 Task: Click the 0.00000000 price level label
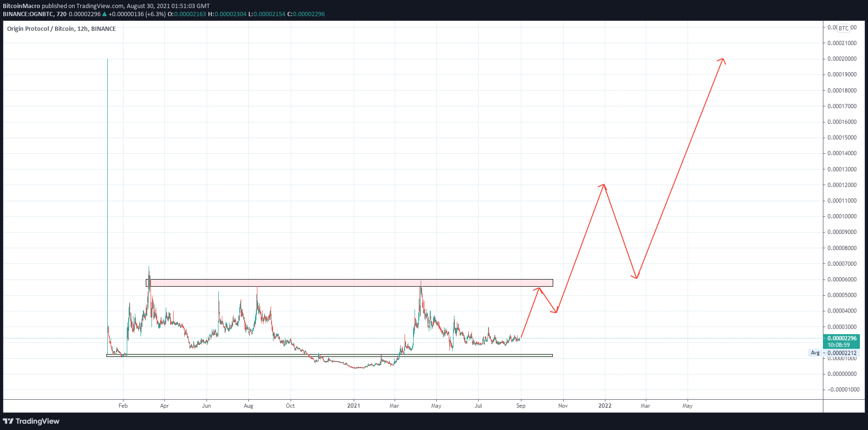842,374
